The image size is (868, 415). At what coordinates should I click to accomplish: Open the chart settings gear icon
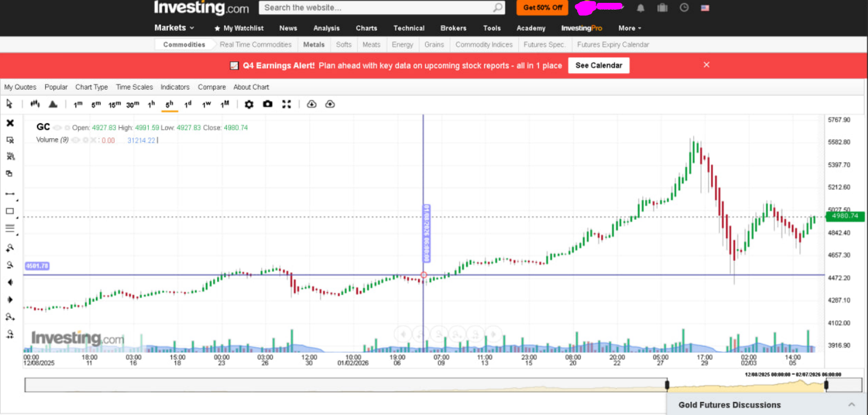(249, 104)
